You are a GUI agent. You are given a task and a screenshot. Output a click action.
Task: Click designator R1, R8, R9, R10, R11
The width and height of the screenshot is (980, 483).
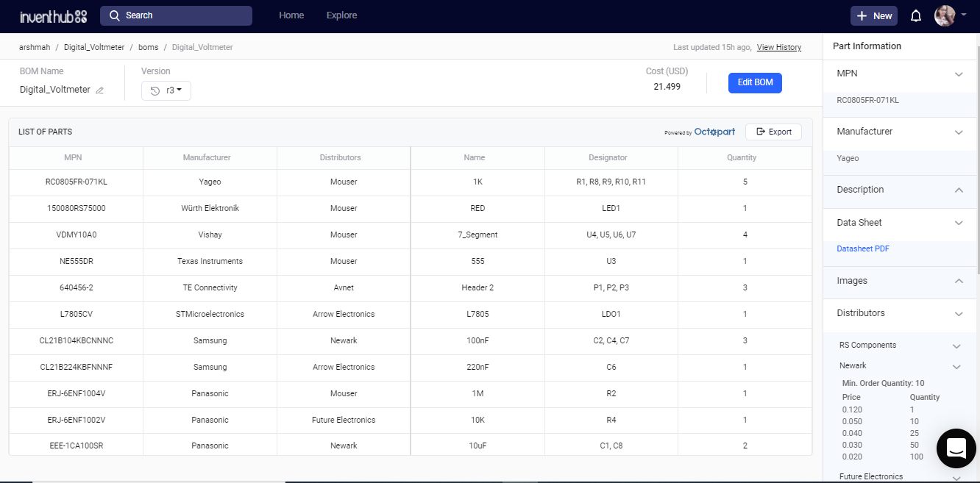pos(611,182)
